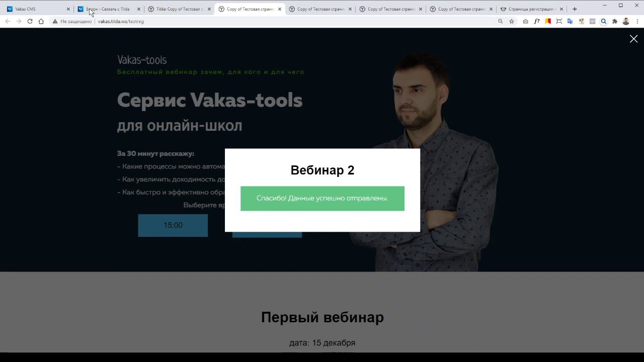
Task: Close the popup with the X icon
Action: coord(633,39)
